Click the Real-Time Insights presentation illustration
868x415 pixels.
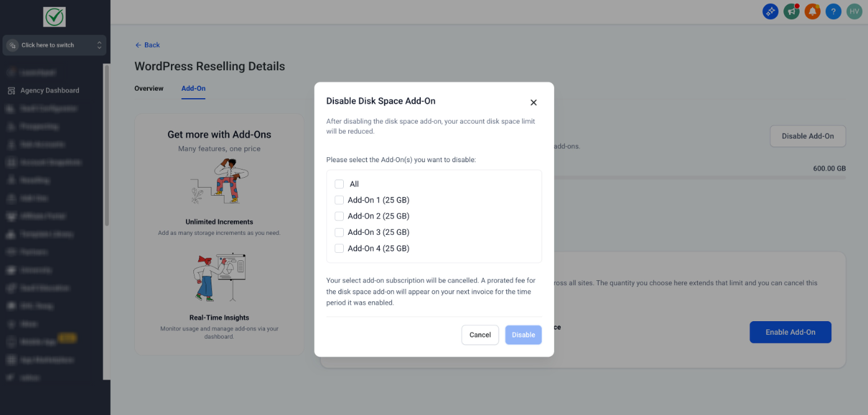[219, 277]
